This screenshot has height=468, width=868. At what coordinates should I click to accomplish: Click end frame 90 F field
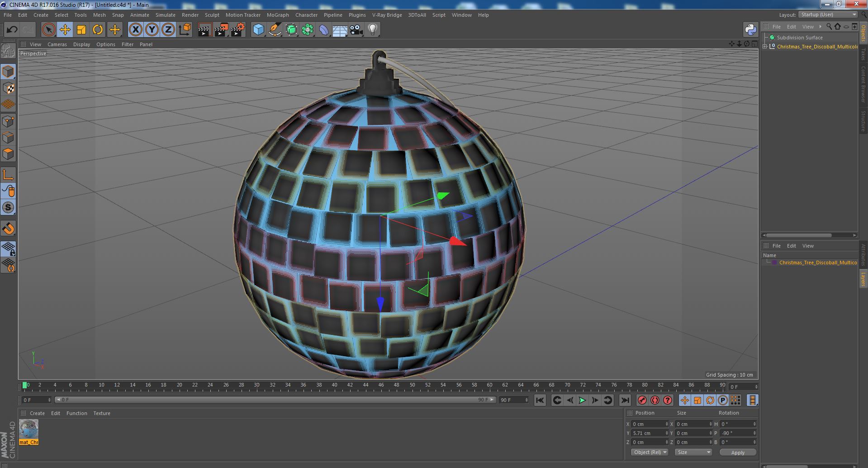[x=513, y=400]
